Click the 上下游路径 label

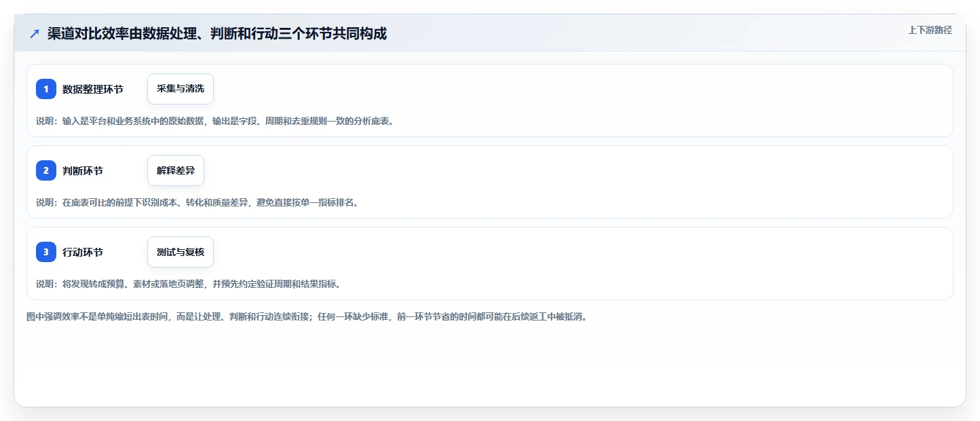(x=930, y=30)
